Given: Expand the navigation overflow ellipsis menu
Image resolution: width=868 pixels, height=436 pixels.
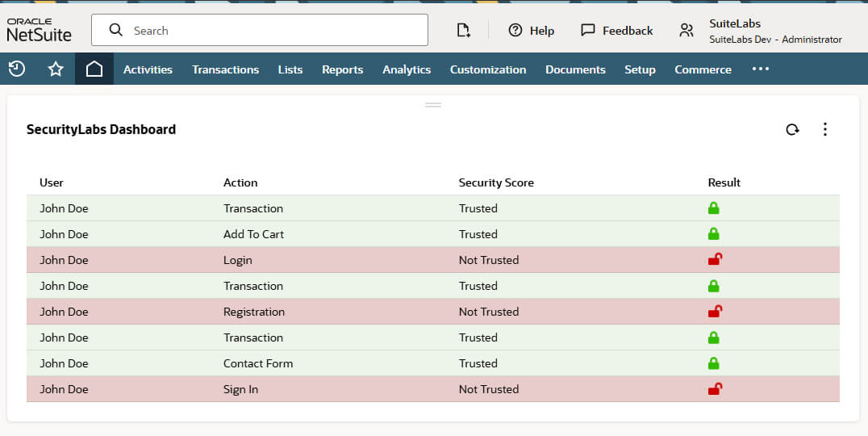Looking at the screenshot, I should tap(760, 69).
